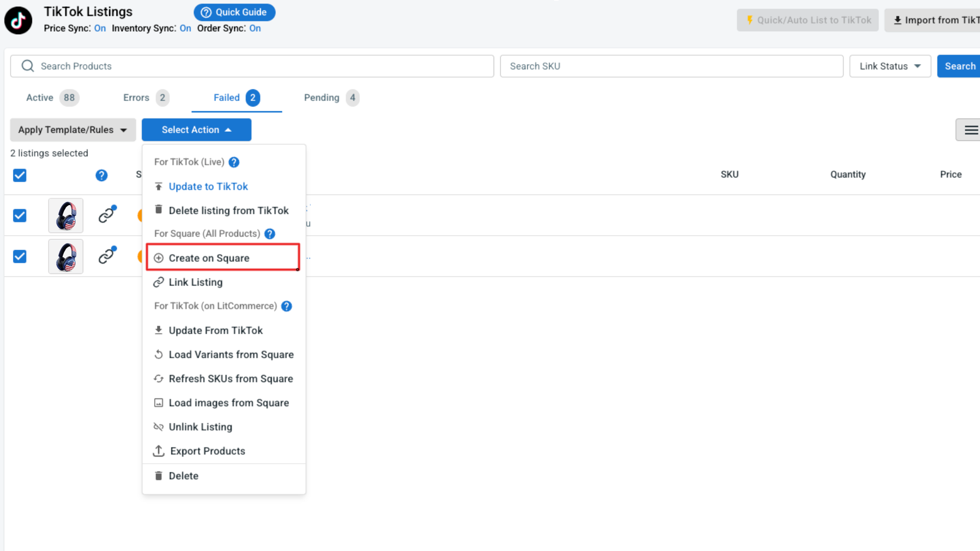
Task: Collapse the Select Action dropdown
Action: coord(197,130)
